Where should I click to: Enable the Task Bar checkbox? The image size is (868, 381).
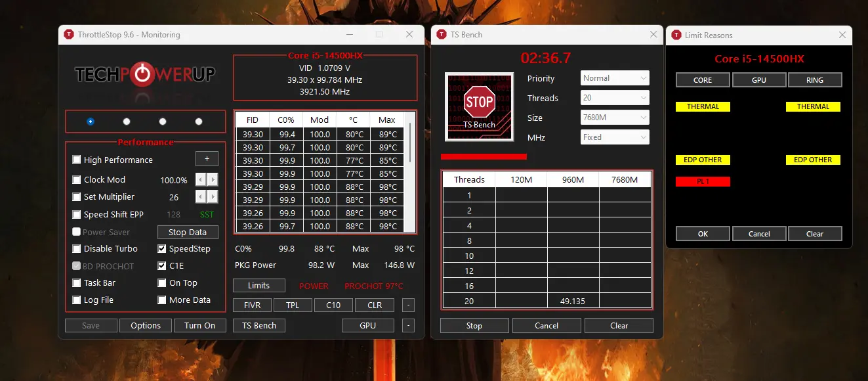point(77,282)
